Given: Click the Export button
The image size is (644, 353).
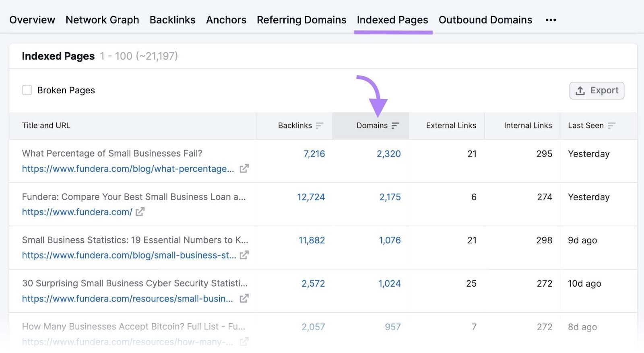Looking at the screenshot, I should [x=597, y=91].
